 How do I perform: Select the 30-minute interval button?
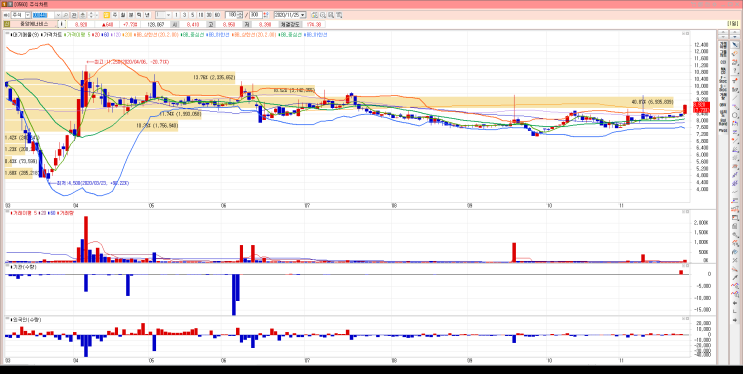click(208, 15)
